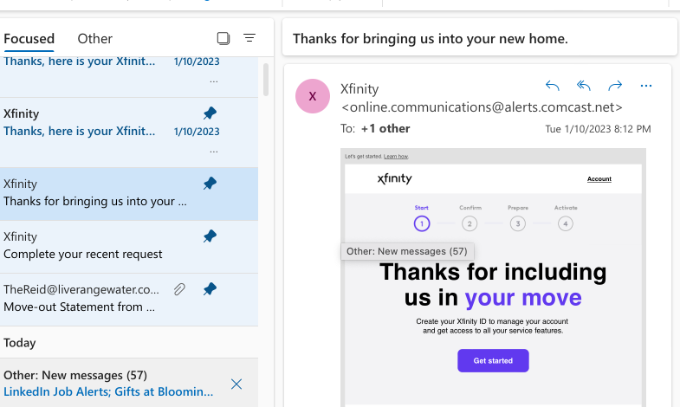This screenshot has width=680, height=407.
Task: Unpin the 'Move-out Statement' email
Action: (x=210, y=289)
